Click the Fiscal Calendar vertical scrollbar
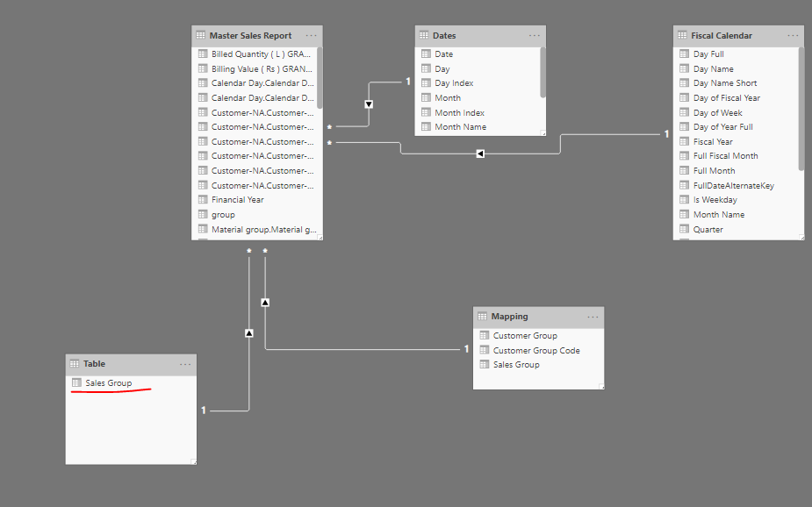The width and height of the screenshot is (812, 507). pyautogui.click(x=801, y=109)
